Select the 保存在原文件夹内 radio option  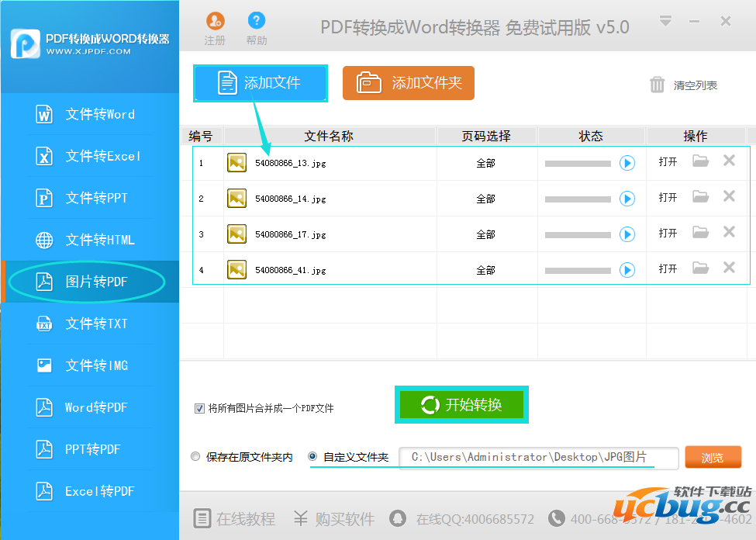click(195, 457)
